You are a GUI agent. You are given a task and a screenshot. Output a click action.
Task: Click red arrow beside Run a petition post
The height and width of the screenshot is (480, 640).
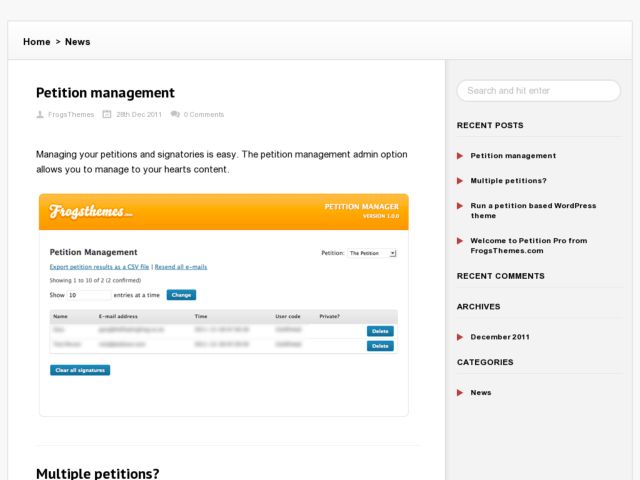coord(460,206)
